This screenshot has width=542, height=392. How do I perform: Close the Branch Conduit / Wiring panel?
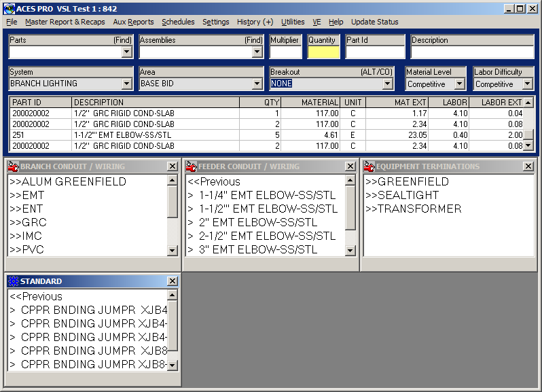point(172,166)
